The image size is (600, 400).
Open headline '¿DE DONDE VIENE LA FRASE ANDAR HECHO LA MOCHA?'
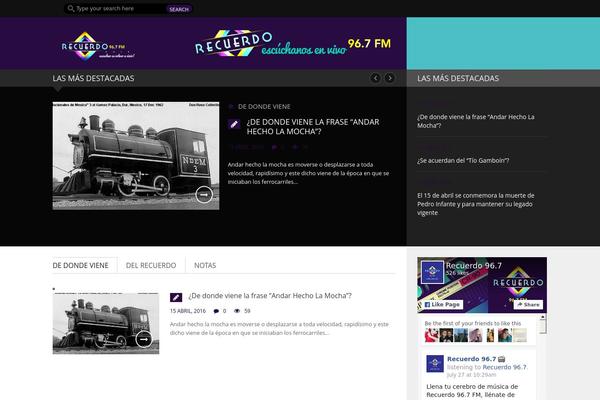point(313,127)
